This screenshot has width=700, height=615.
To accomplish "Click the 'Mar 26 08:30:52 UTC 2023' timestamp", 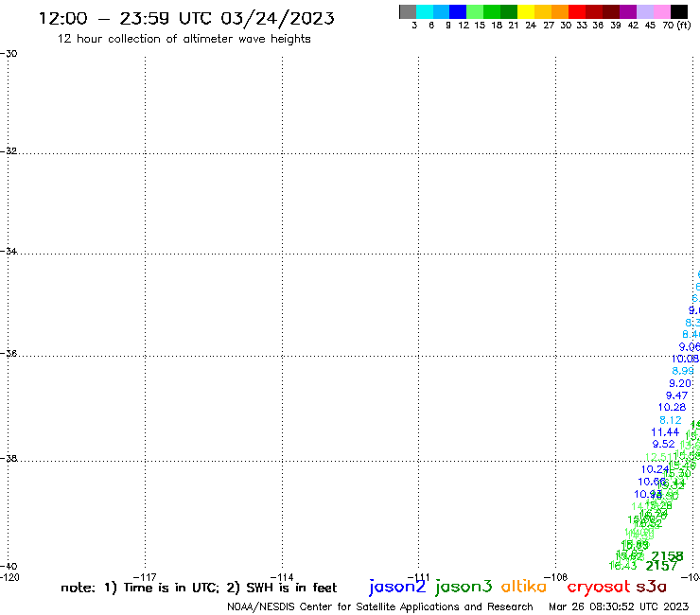I will point(619,606).
